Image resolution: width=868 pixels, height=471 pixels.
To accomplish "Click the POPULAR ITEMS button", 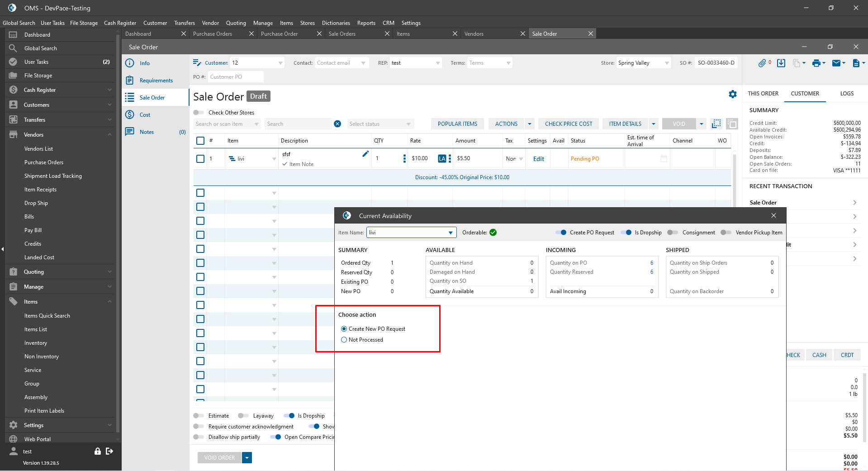I will (x=457, y=124).
